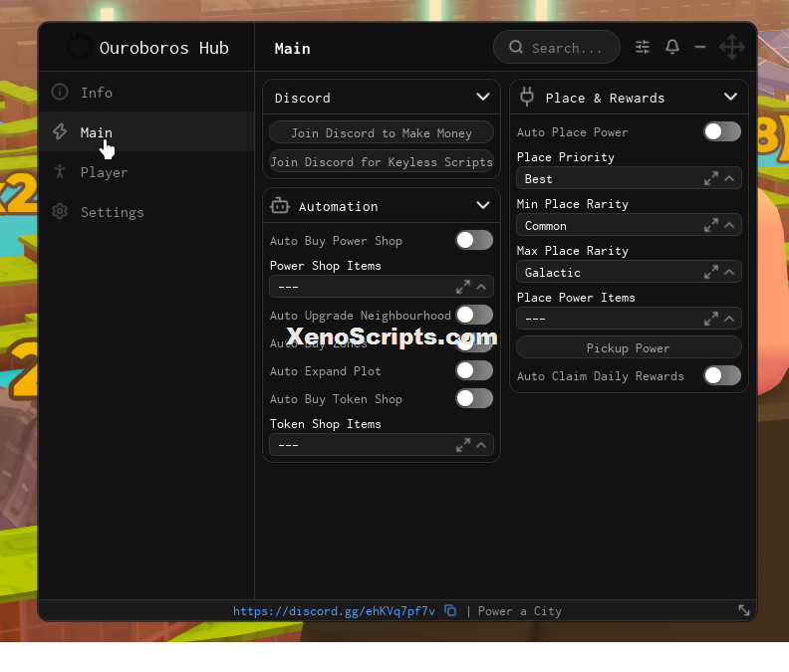
Task: Toggle Auto Claim Daily Rewards switch
Action: coord(722,375)
